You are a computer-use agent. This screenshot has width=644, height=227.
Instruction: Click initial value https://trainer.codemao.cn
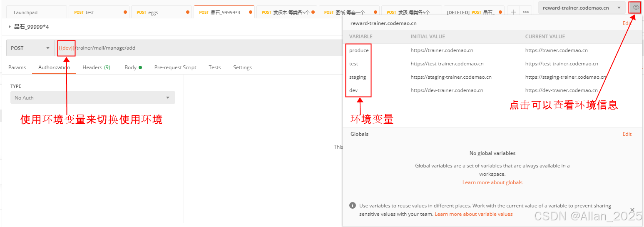coord(442,50)
